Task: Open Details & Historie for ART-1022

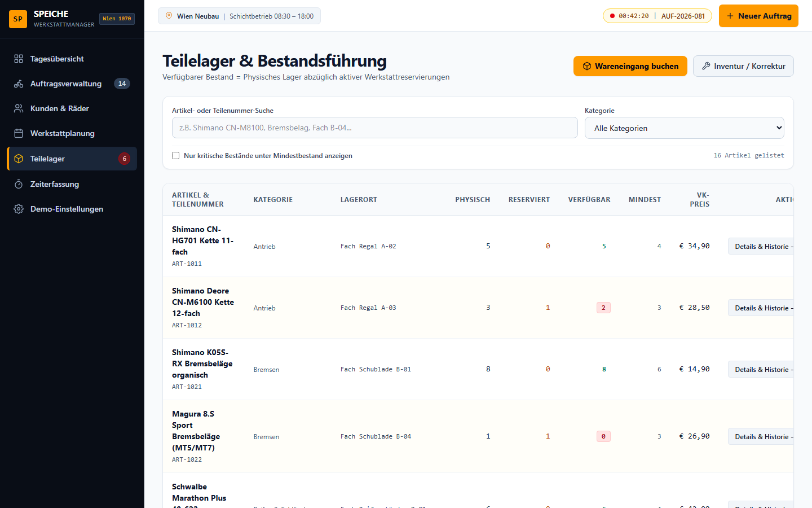Action: tap(761, 436)
